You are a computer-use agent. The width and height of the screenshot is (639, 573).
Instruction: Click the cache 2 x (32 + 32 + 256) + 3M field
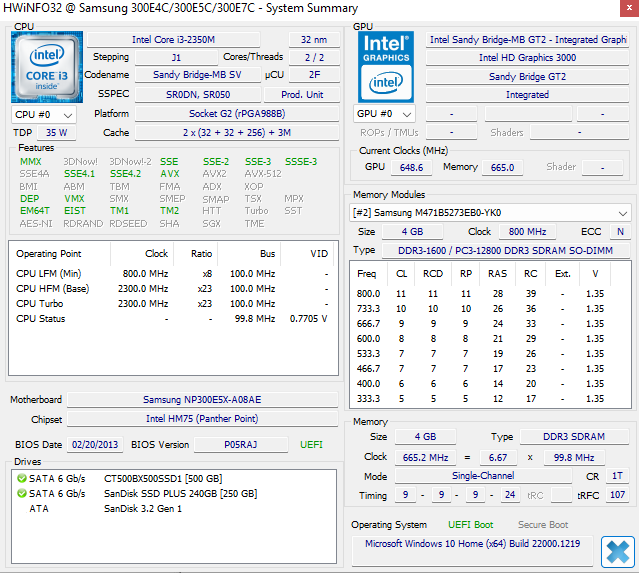pos(237,132)
